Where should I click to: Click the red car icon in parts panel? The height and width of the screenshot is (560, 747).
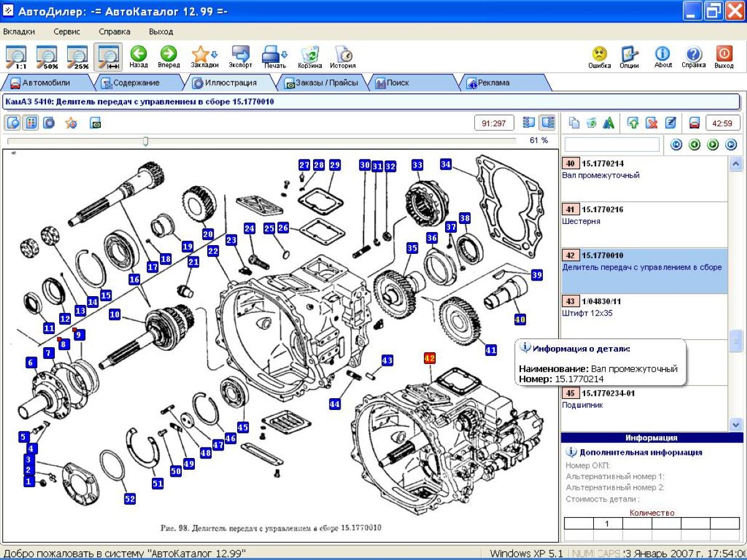(695, 123)
